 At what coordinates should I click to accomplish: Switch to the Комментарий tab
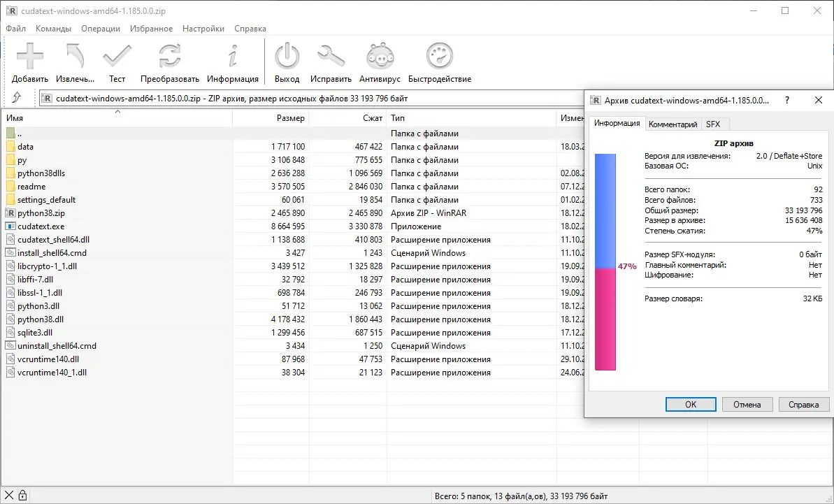pyautogui.click(x=673, y=124)
